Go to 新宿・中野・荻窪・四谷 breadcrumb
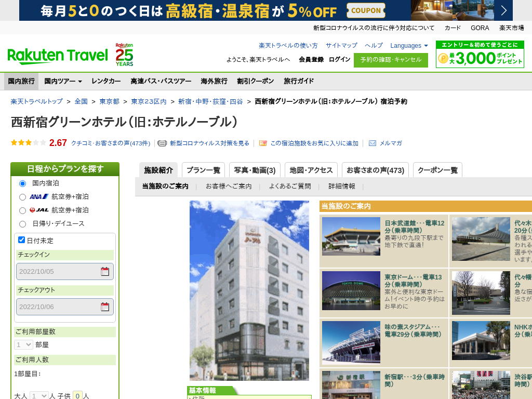532x399 pixels. pos(210,101)
